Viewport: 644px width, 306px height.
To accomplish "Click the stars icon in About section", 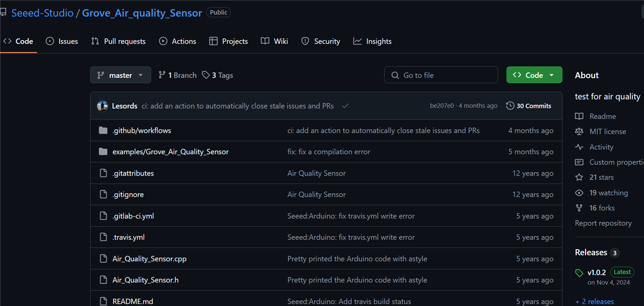I will 579,177.
